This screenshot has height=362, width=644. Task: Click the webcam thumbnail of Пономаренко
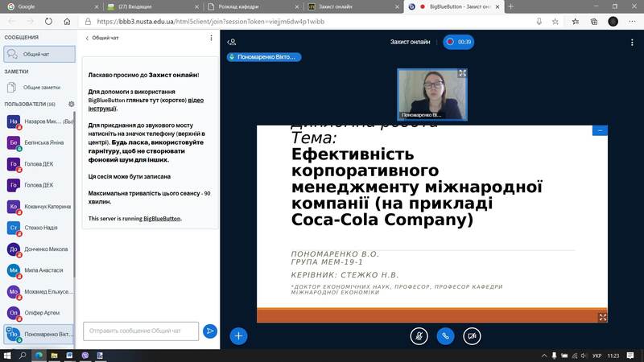click(432, 95)
